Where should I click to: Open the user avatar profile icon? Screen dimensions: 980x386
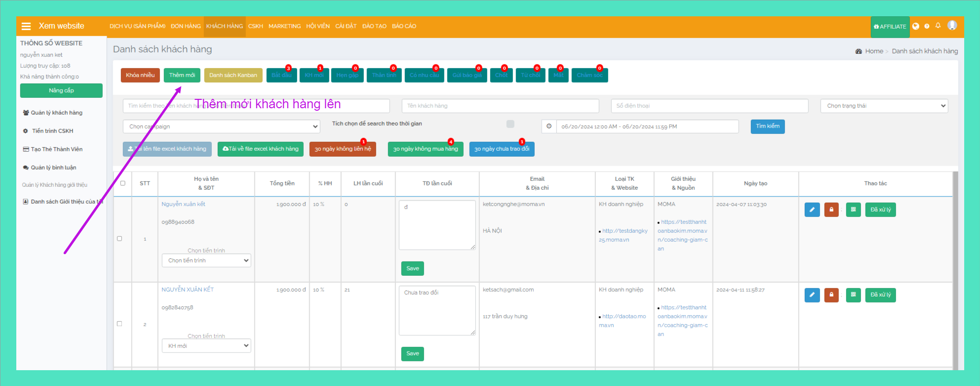(x=952, y=25)
